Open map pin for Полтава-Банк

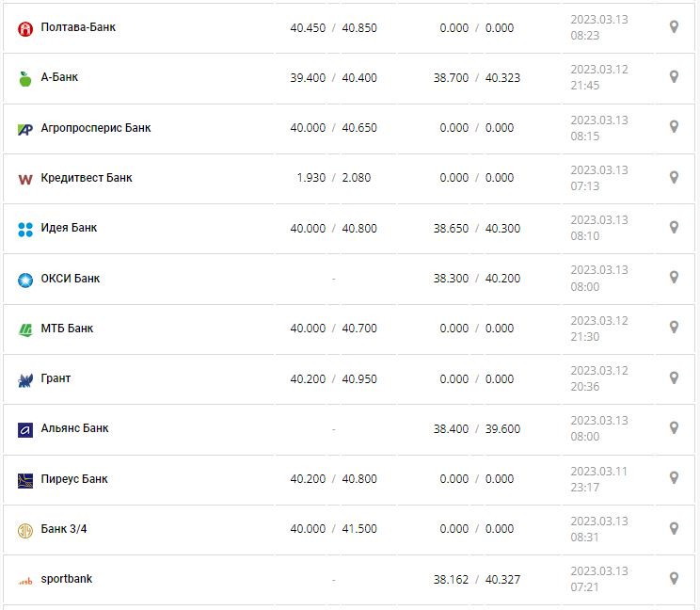[674, 26]
